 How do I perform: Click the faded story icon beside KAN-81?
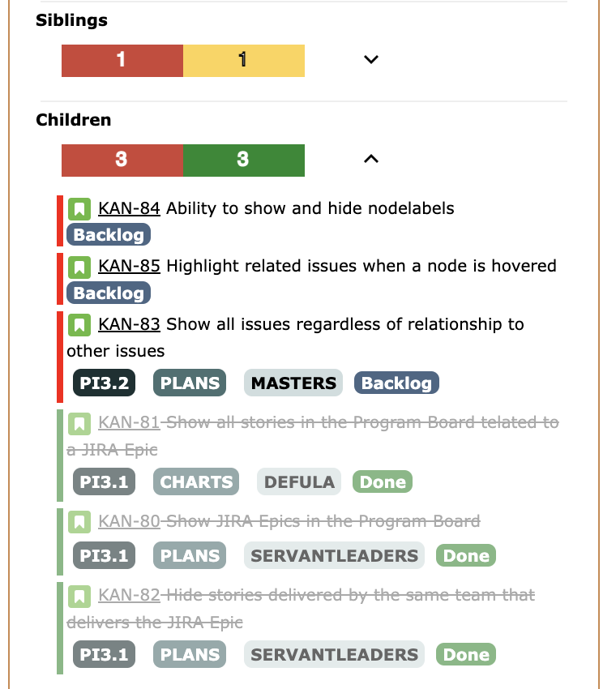click(79, 424)
